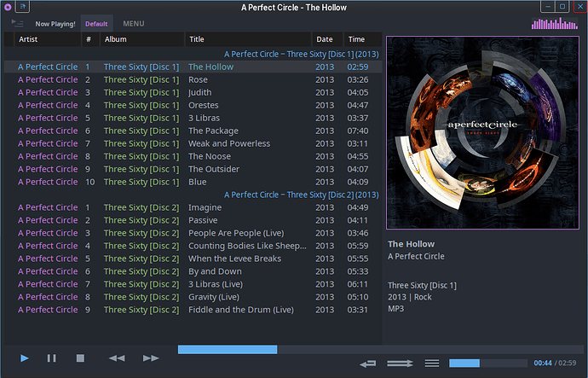Open the queue list icon beside volume
The width and height of the screenshot is (588, 378).
point(432,363)
